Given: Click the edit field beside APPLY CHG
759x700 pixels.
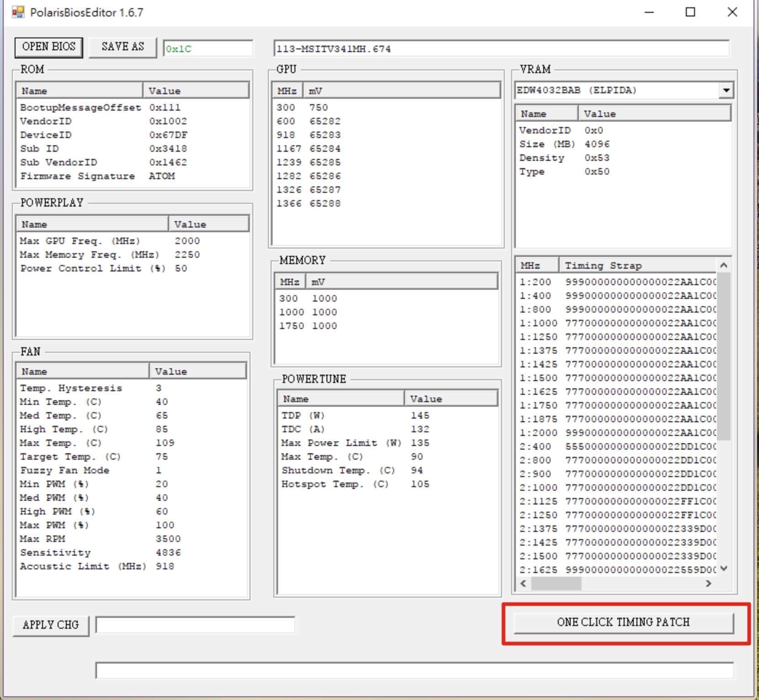Looking at the screenshot, I should 195,625.
